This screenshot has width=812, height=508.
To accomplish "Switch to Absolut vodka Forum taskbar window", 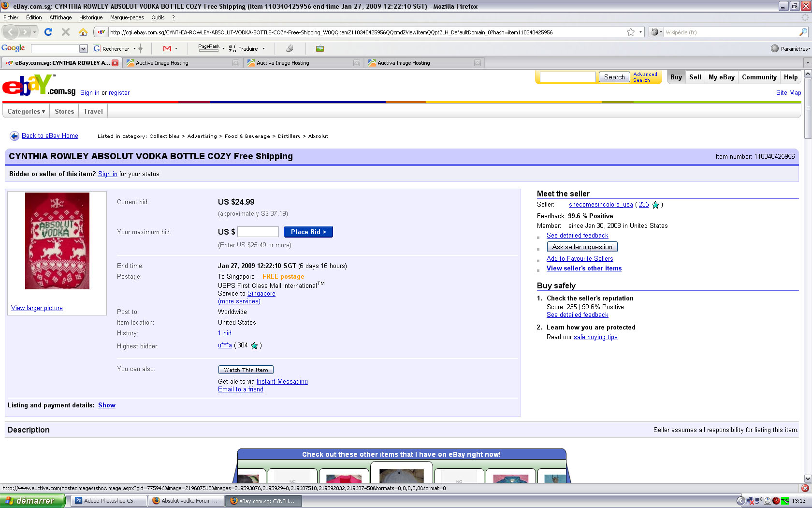I will coord(186,501).
